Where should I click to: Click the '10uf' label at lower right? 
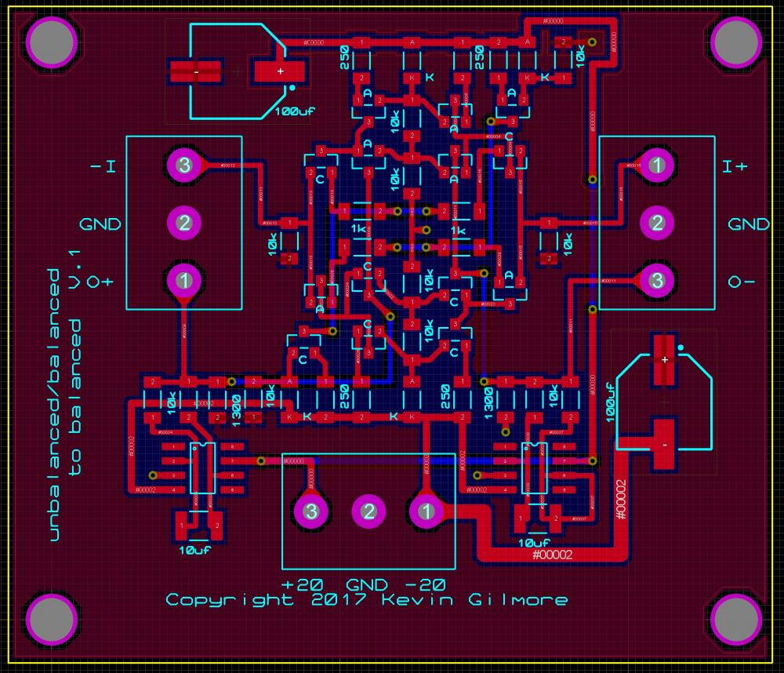click(x=534, y=543)
